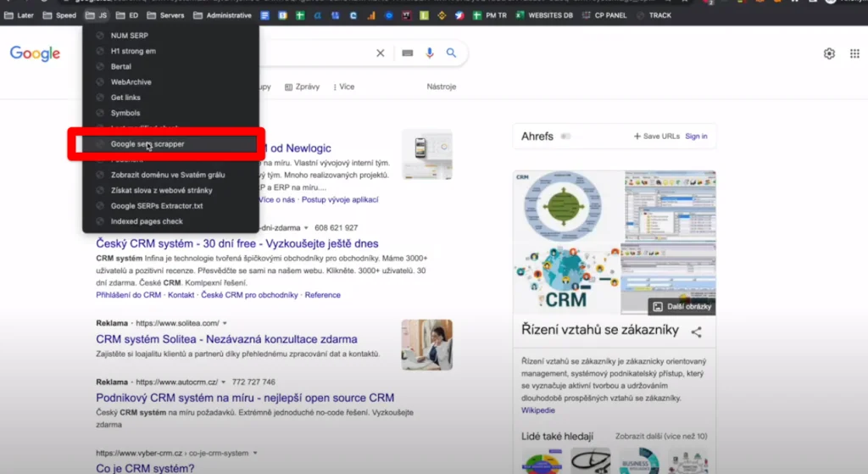Click Další obrázky button on images
The height and width of the screenshot is (474, 868).
(682, 307)
